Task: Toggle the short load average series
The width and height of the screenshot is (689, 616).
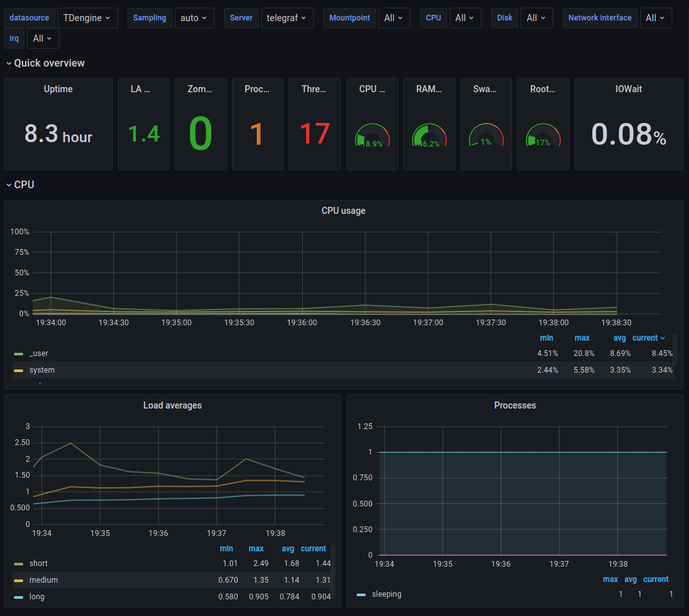Action: tap(38, 563)
